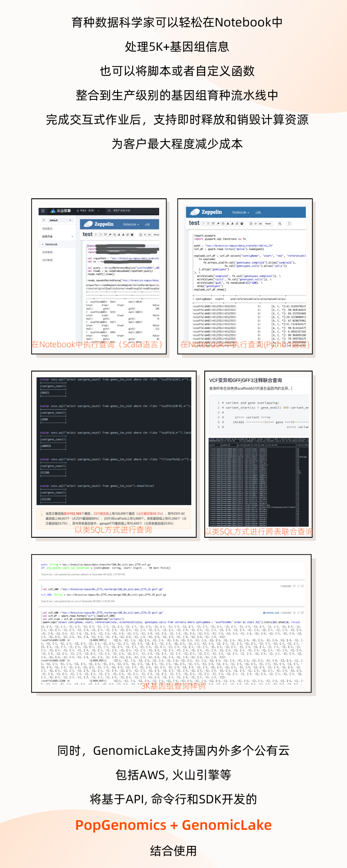Clear all output with Scala notebook eraser
The height and width of the screenshot is (868, 347).
(110, 234)
